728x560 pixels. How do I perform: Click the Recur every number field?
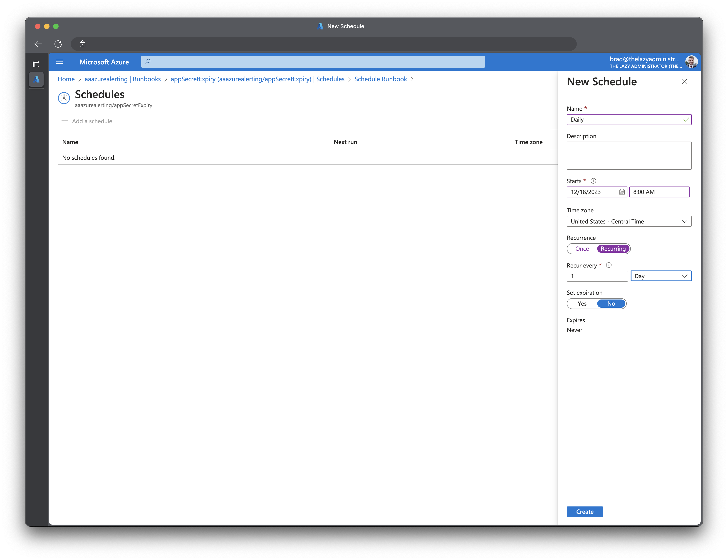[x=597, y=276]
